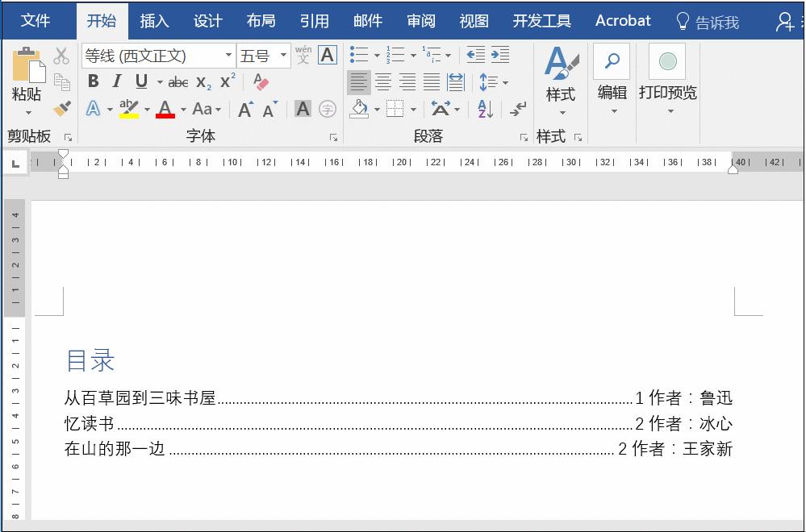Image resolution: width=806 pixels, height=532 pixels.
Task: Select the clear formatting icon
Action: [x=261, y=83]
